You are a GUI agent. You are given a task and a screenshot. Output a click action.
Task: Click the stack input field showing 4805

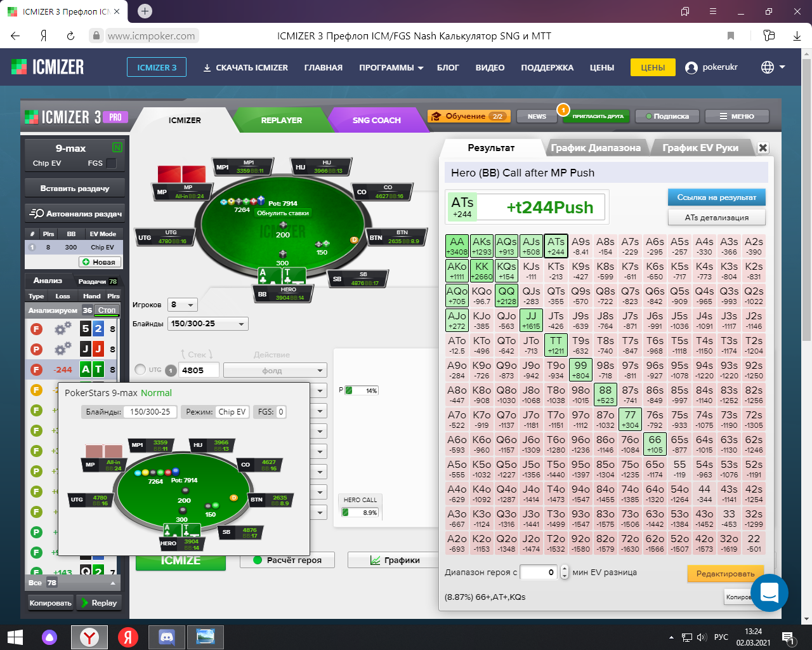point(199,370)
